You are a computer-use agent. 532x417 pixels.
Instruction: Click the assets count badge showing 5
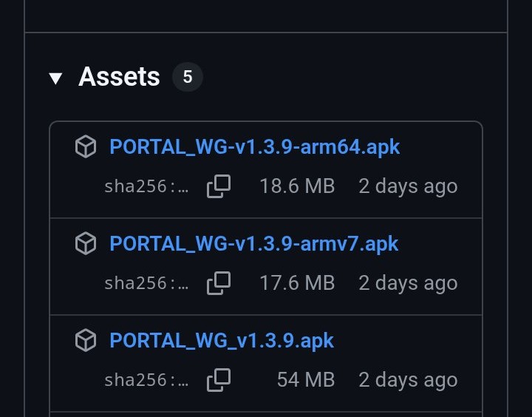point(188,77)
